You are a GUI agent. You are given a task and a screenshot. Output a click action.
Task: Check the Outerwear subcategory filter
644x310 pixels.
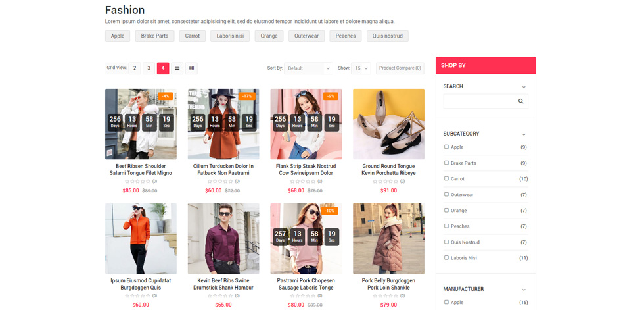point(446,194)
